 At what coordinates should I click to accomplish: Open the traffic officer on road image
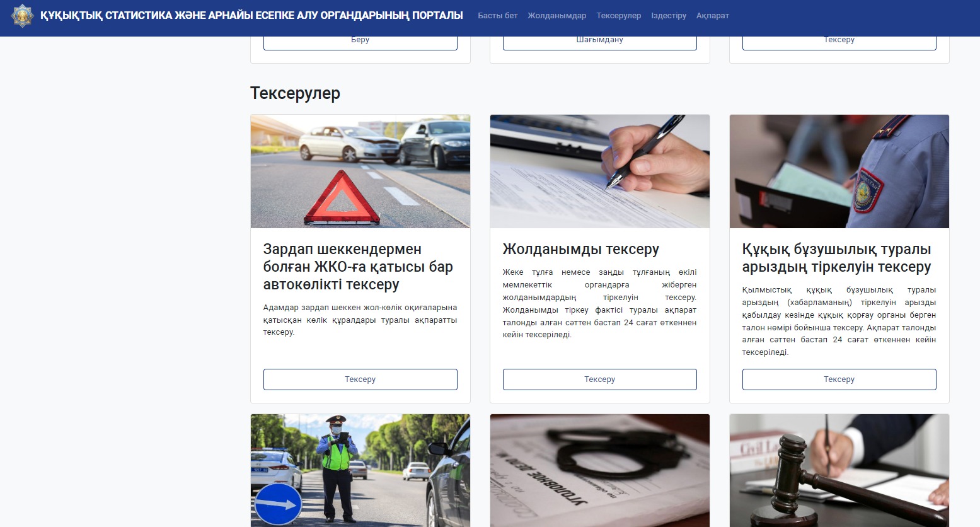tap(360, 470)
